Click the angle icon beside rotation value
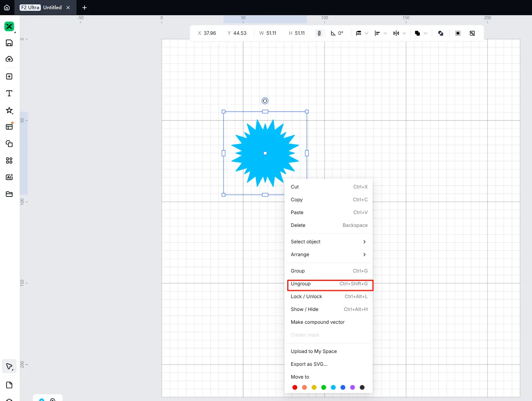 click(x=333, y=33)
